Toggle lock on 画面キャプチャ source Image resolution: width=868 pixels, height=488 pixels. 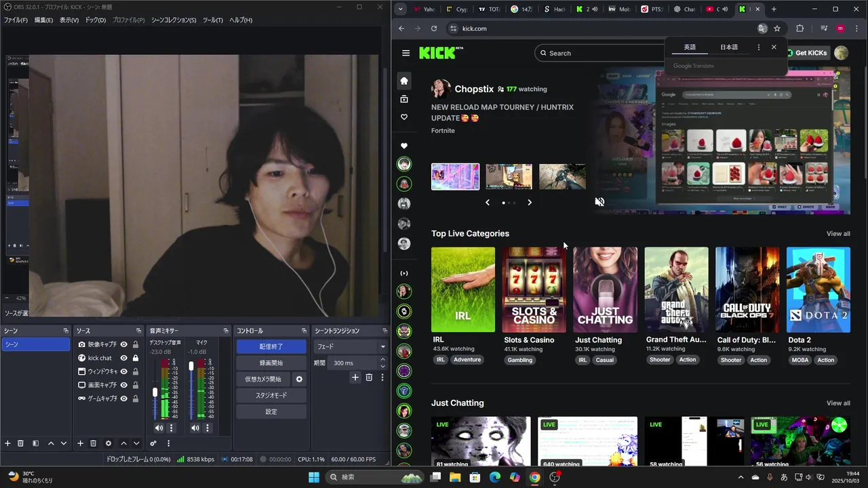point(136,385)
